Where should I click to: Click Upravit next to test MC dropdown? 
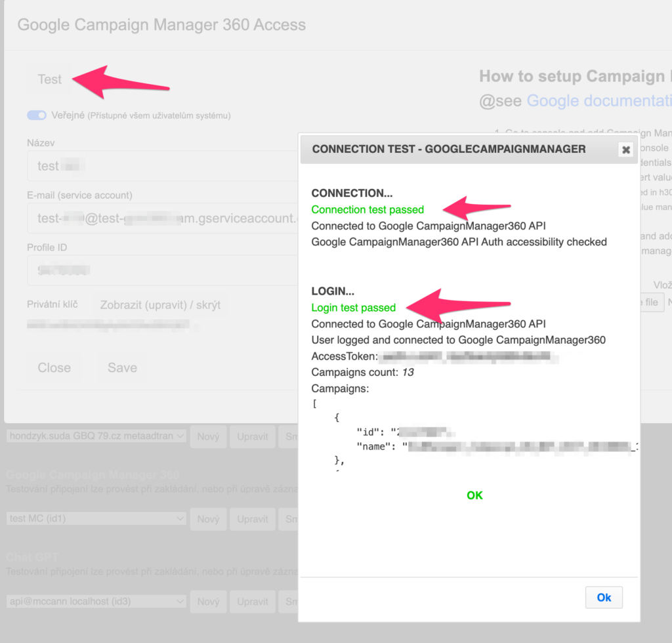pos(253,519)
